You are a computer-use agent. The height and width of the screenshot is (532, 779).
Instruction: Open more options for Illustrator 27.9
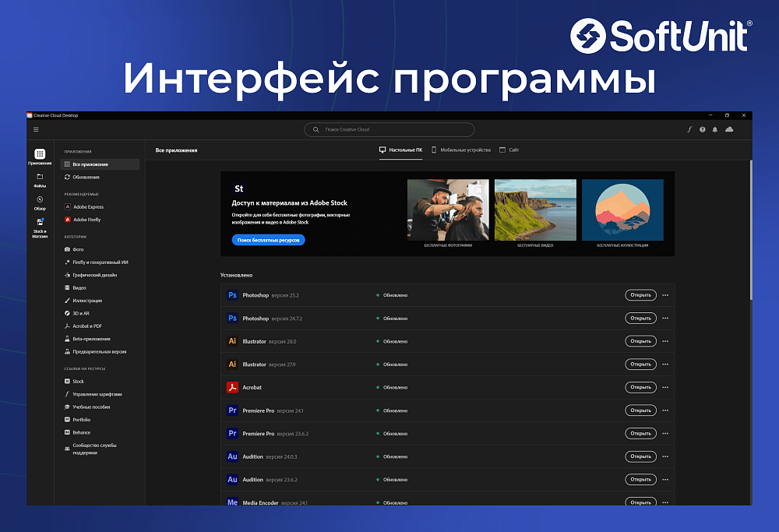pyautogui.click(x=665, y=364)
